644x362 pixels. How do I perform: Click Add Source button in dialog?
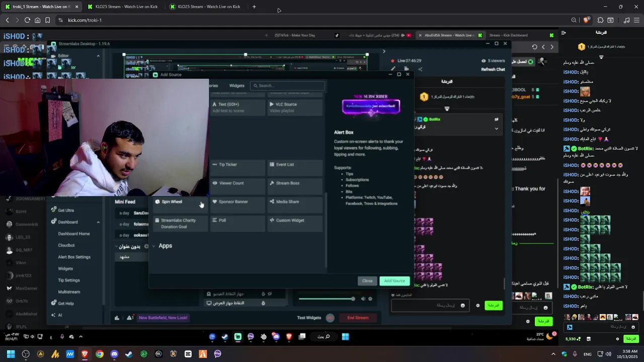pyautogui.click(x=394, y=281)
